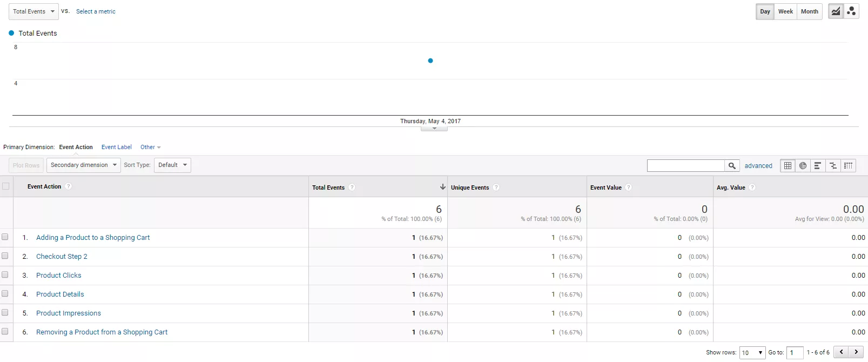Switch primary dimension to Event Label
Image resolution: width=868 pixels, height=362 pixels.
point(117,147)
